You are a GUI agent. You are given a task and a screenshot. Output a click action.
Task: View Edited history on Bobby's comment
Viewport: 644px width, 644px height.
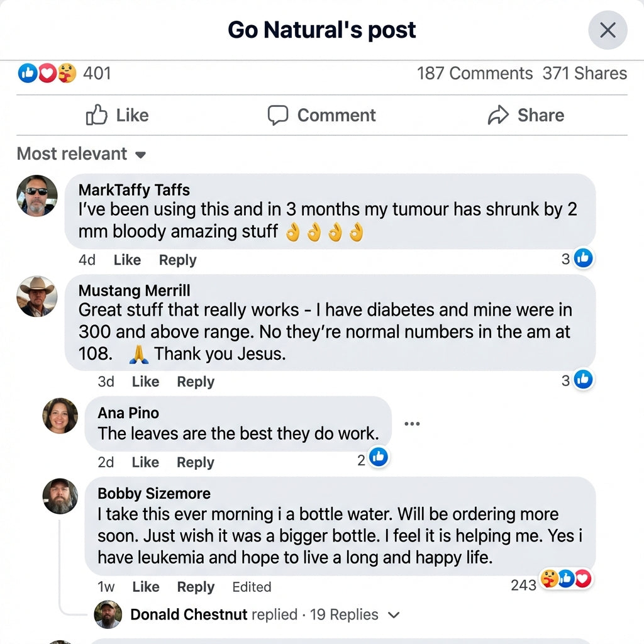tap(252, 587)
